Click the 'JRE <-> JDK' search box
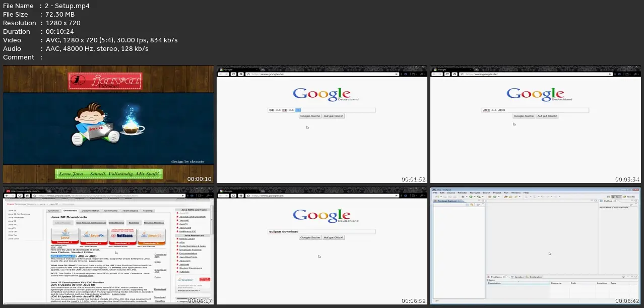 coord(535,110)
